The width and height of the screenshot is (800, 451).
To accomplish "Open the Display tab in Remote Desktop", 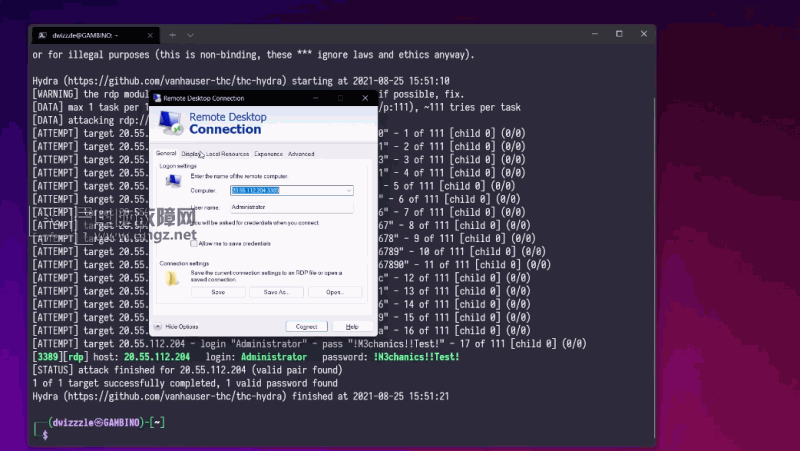I will 191,154.
